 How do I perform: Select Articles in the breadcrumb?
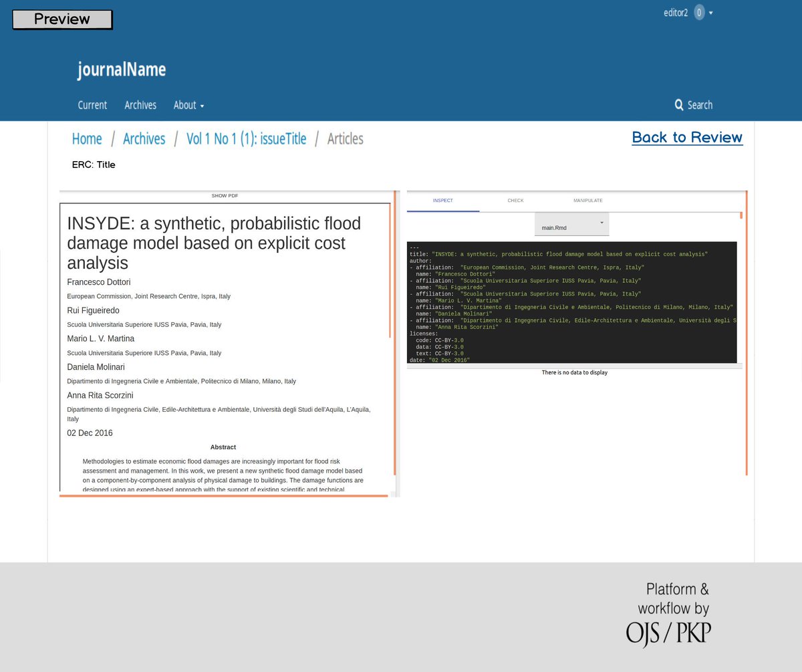345,138
